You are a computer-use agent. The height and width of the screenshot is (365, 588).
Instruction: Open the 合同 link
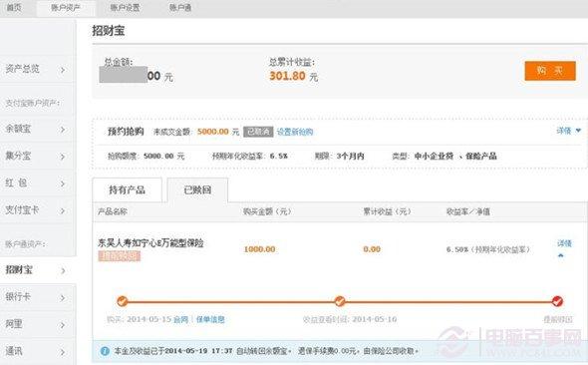(181, 319)
